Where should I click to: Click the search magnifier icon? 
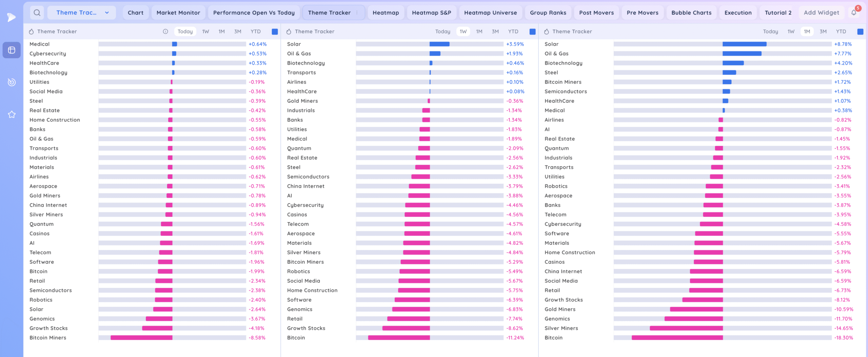[x=37, y=13]
